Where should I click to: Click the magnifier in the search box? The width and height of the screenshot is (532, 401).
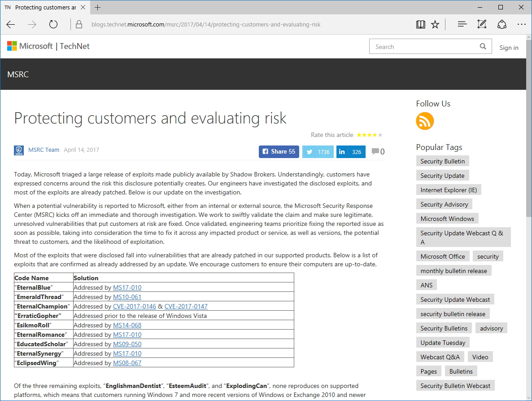tap(483, 46)
